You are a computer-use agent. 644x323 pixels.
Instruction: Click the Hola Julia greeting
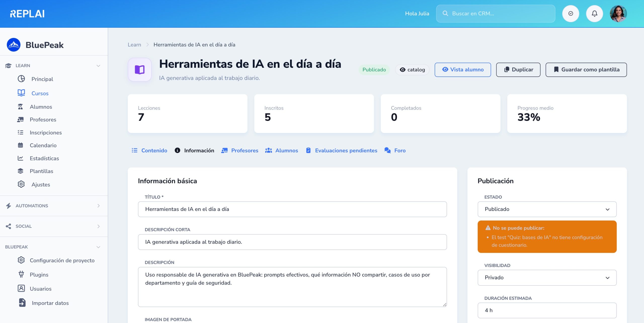click(x=417, y=14)
